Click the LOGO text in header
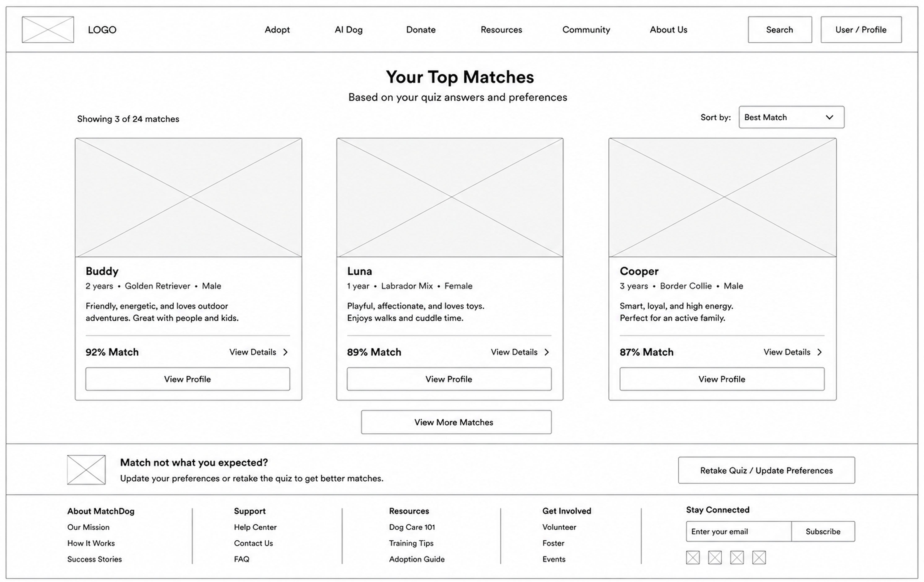 (x=102, y=30)
